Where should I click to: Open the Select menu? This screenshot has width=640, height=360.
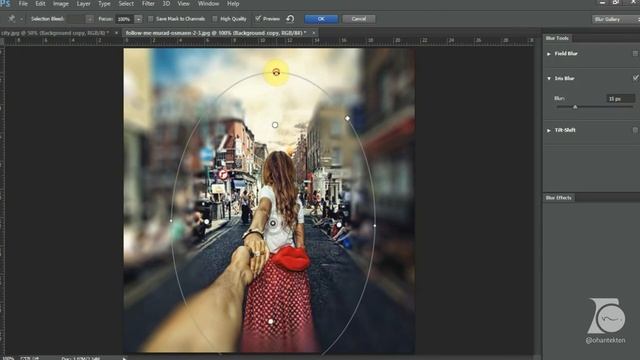click(126, 4)
